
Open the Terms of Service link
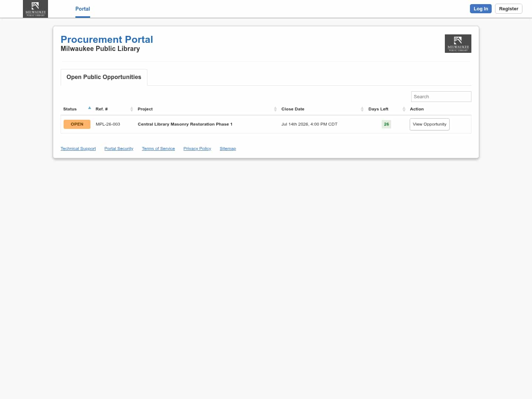158,149
